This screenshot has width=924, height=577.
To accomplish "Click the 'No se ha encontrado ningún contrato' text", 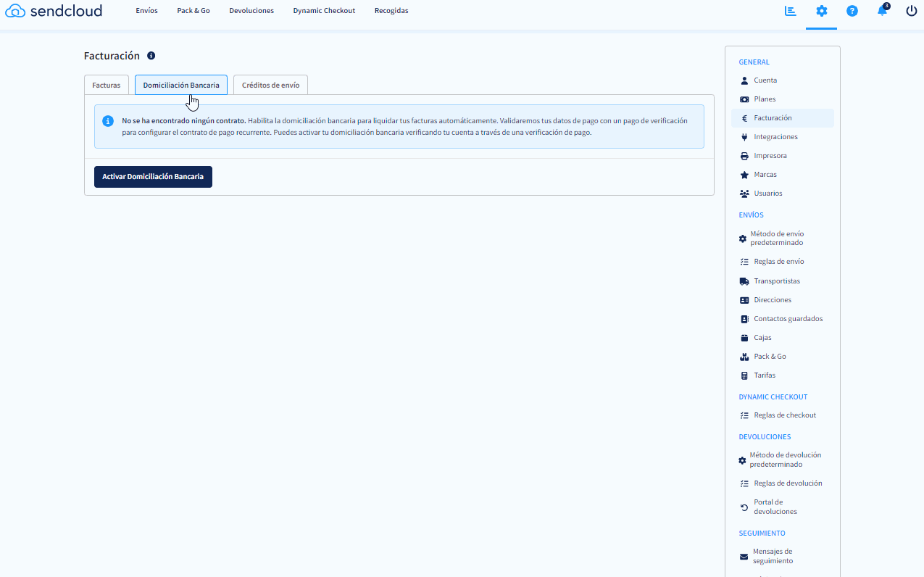I will (184, 121).
